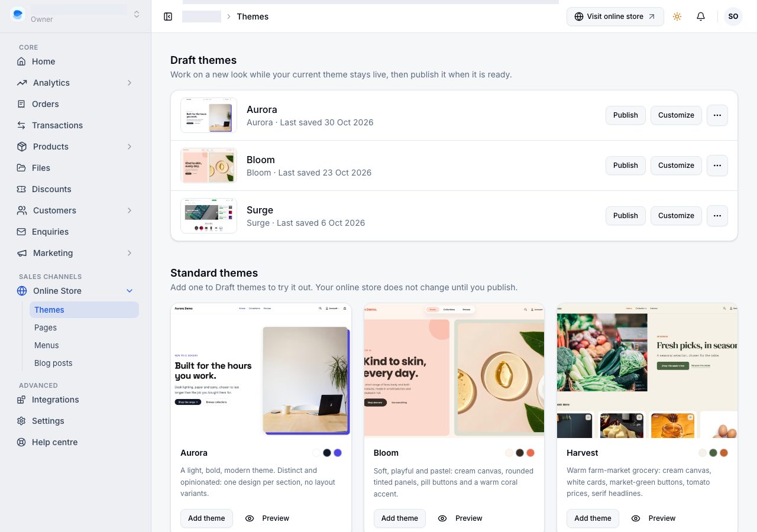
Task: Click the Orders receipt icon
Action: (22, 104)
